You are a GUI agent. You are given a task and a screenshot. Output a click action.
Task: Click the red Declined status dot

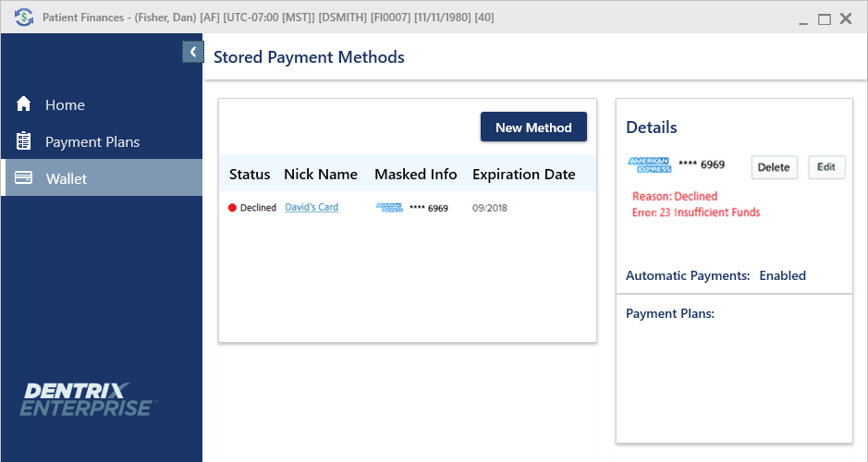(233, 208)
